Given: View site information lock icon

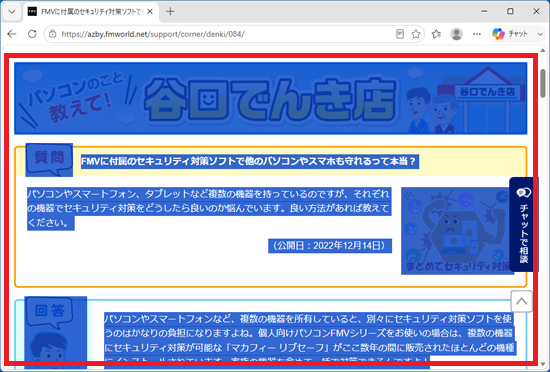Looking at the screenshot, I should [x=53, y=34].
